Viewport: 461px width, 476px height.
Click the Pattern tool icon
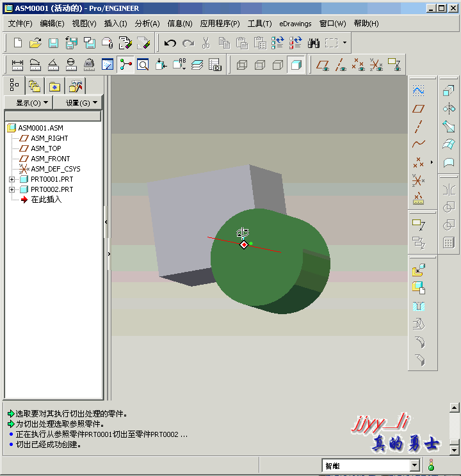click(x=449, y=243)
